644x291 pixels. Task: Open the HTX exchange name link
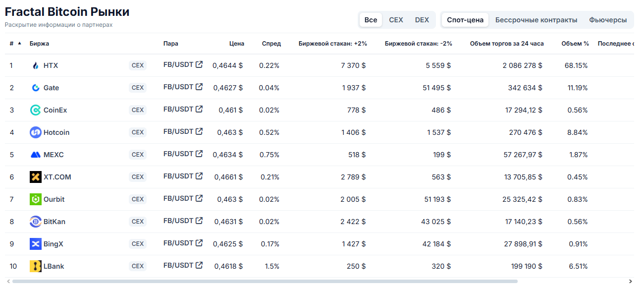[x=51, y=65]
